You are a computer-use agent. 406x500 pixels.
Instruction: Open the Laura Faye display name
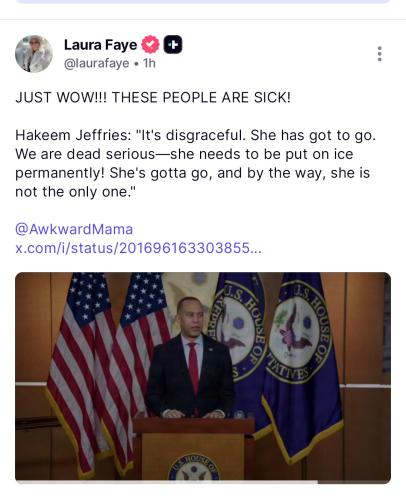(100, 45)
